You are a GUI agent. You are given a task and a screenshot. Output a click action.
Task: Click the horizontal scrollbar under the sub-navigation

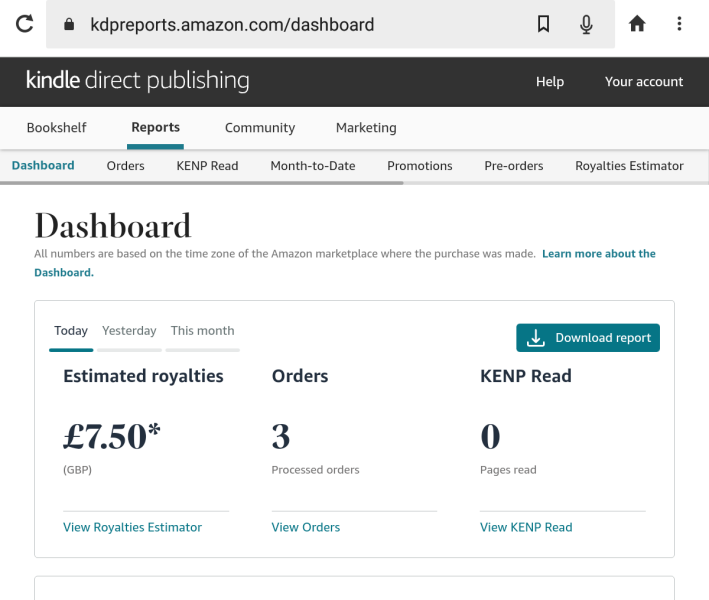click(202, 183)
